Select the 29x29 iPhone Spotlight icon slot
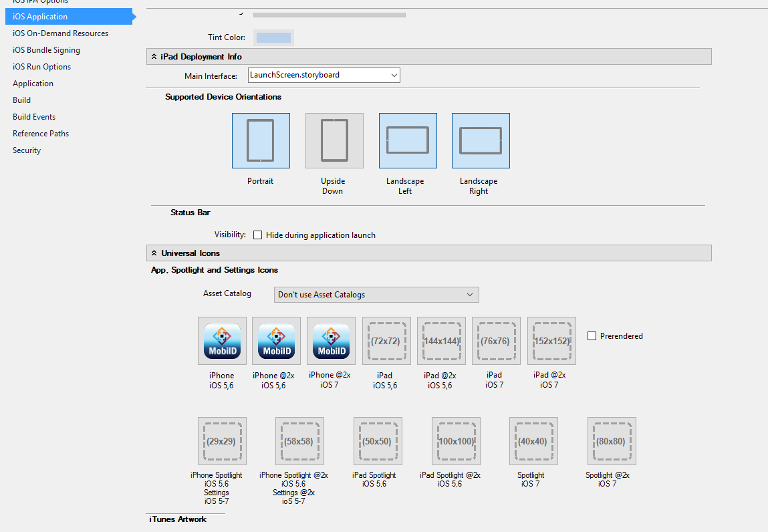The width and height of the screenshot is (768, 532). point(222,441)
